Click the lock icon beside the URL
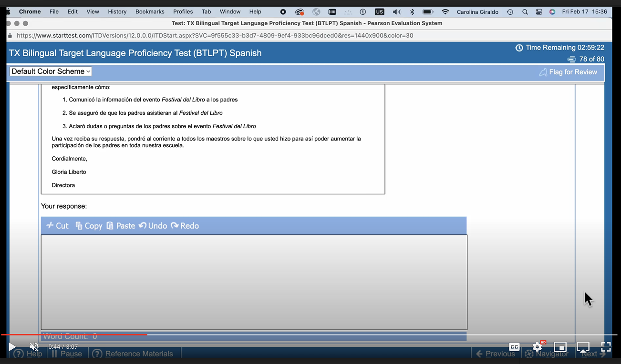 click(x=10, y=36)
